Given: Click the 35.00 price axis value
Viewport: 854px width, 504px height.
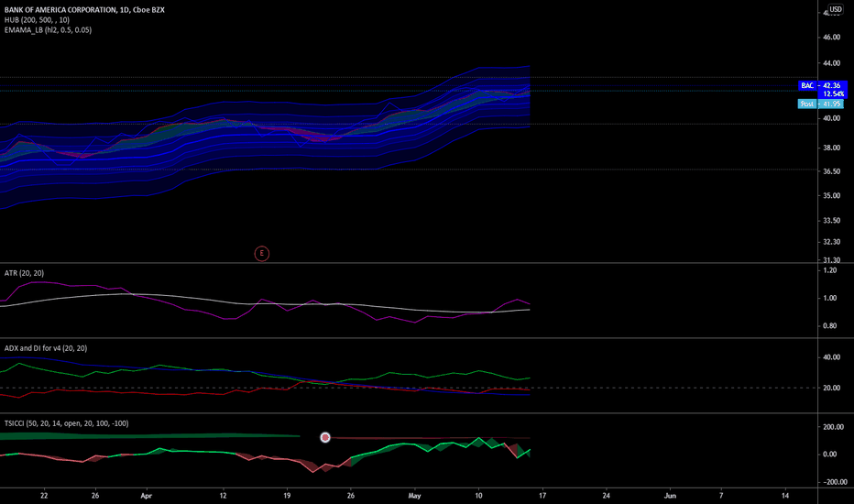Looking at the screenshot, I should click(832, 195).
